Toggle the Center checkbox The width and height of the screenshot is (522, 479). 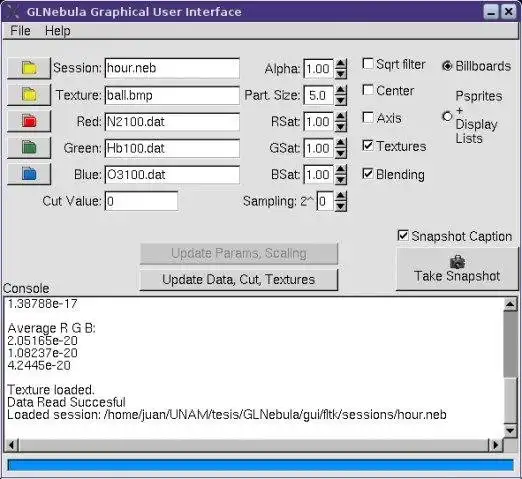pyautogui.click(x=368, y=90)
